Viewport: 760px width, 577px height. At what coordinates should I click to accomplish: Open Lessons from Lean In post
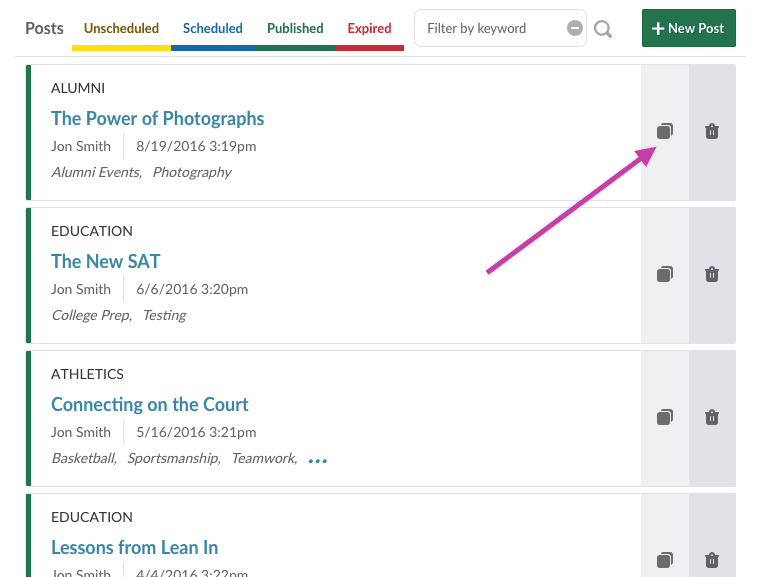[134, 547]
